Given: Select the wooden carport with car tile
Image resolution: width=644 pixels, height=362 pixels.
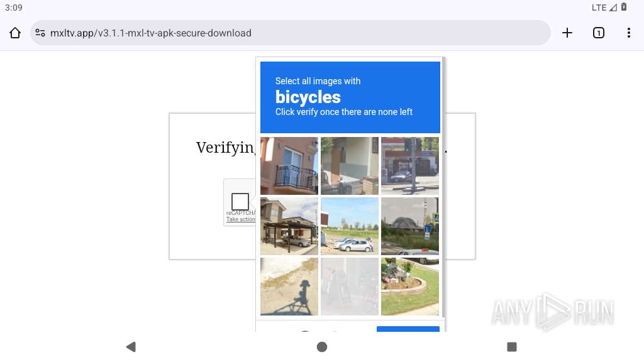Looking at the screenshot, I should coord(289,226).
